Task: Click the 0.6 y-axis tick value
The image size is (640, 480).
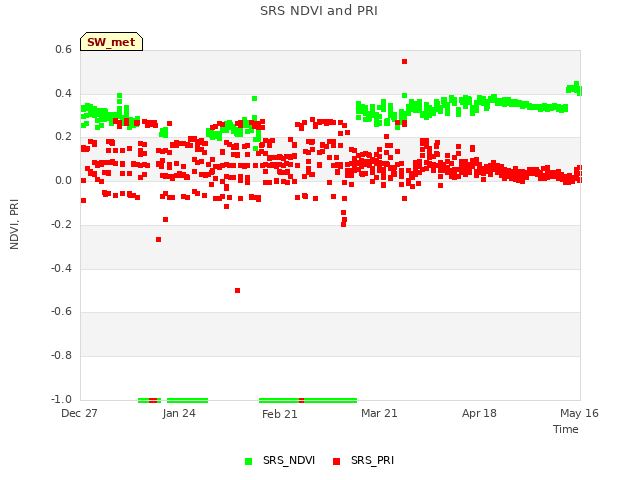Action: pyautogui.click(x=63, y=49)
